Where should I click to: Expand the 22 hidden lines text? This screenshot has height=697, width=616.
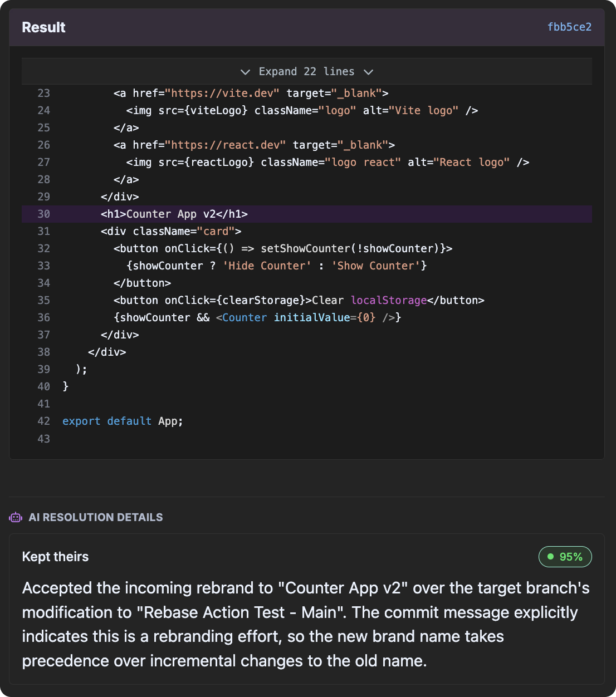[x=306, y=72]
